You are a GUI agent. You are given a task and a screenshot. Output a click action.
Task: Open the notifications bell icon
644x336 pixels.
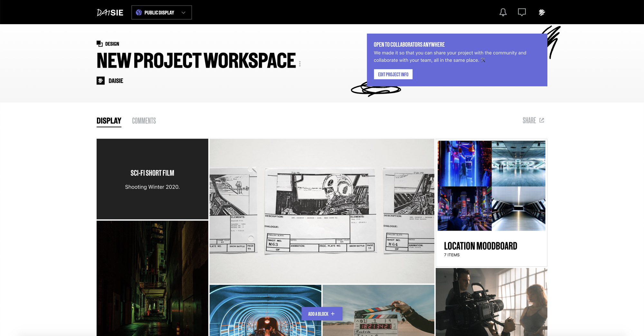tap(503, 12)
